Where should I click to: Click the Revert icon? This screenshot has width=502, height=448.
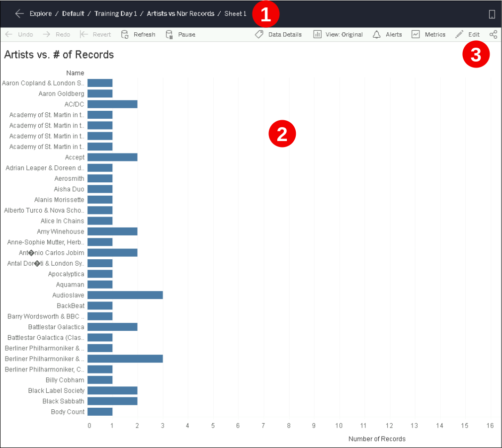pyautogui.click(x=84, y=34)
